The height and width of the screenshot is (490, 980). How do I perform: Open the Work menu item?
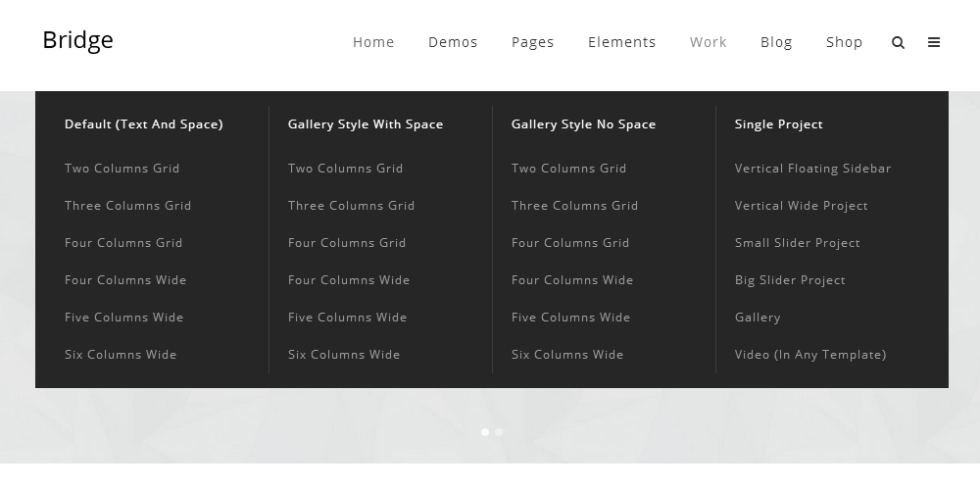(709, 42)
